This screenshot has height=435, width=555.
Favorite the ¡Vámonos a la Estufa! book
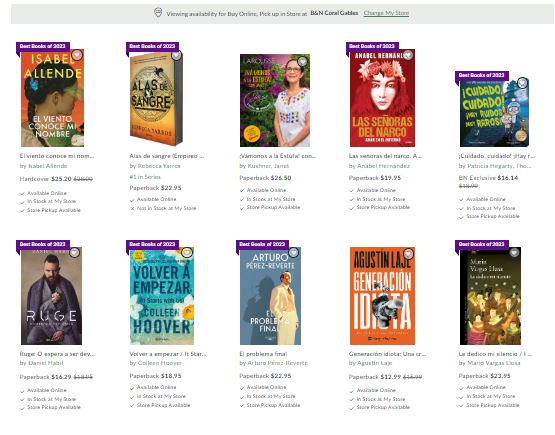pyautogui.click(x=302, y=61)
